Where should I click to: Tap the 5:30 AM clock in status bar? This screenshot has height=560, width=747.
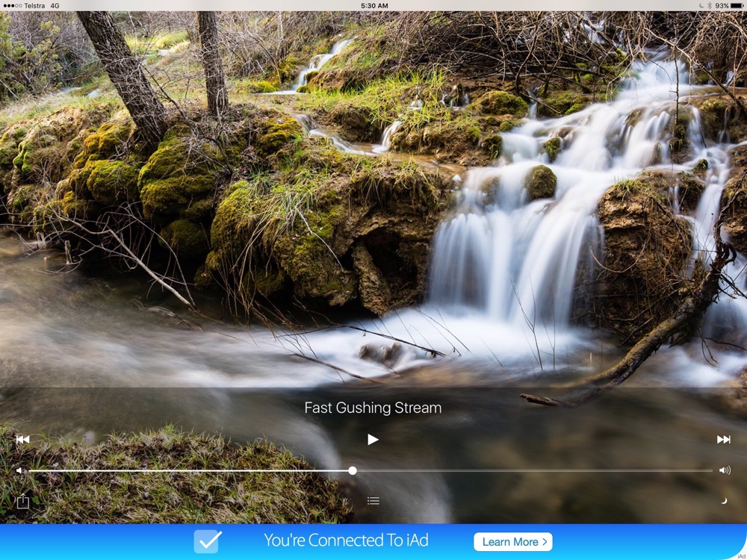coord(374,6)
